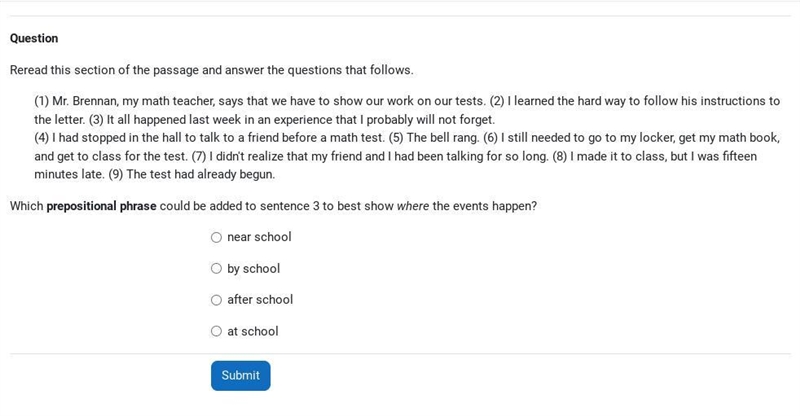Click sentence (7) about talking for so long
This screenshot has width=800, height=416.
[x=370, y=156]
